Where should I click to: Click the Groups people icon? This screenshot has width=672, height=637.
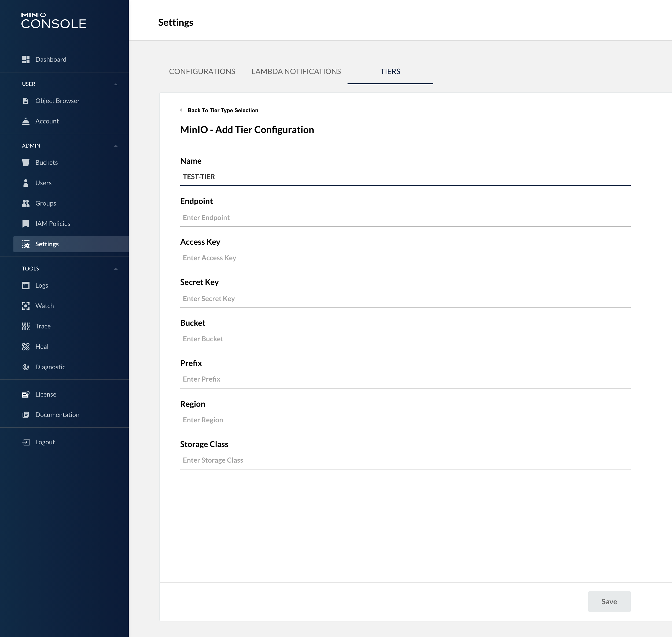pyautogui.click(x=26, y=203)
